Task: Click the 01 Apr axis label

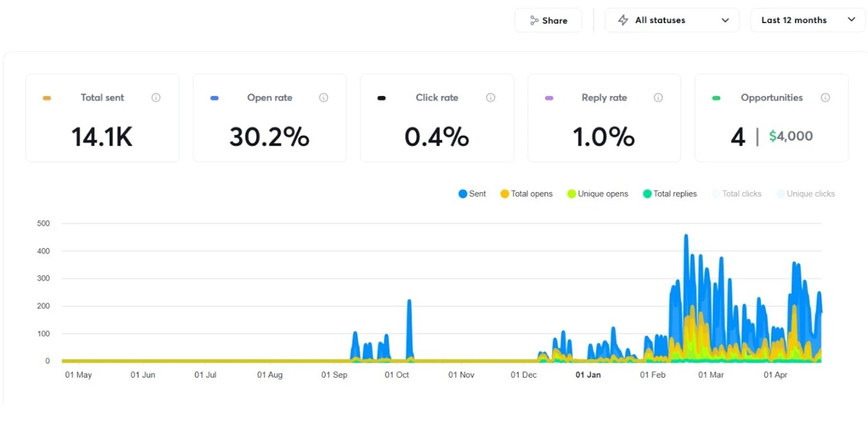Action: click(x=775, y=374)
